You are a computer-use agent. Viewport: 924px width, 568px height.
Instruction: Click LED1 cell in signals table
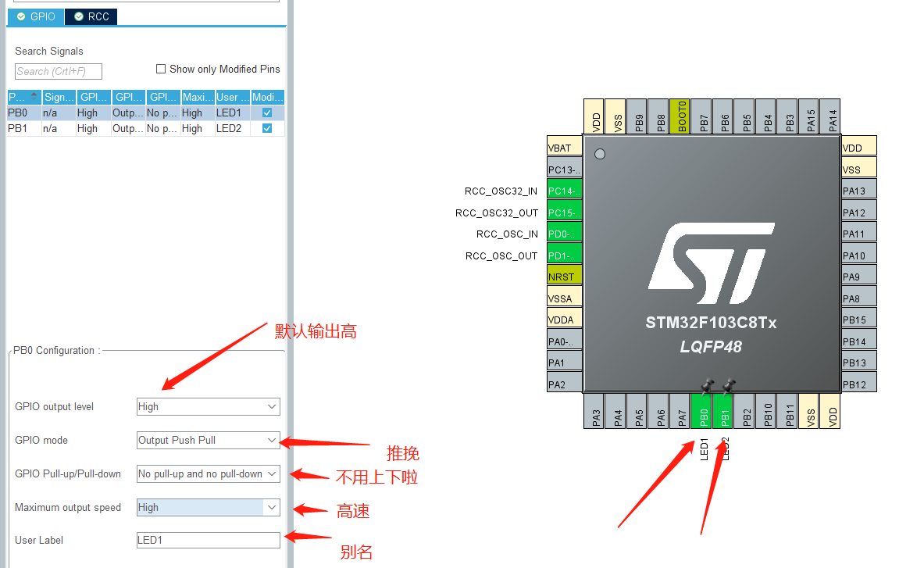pos(232,113)
